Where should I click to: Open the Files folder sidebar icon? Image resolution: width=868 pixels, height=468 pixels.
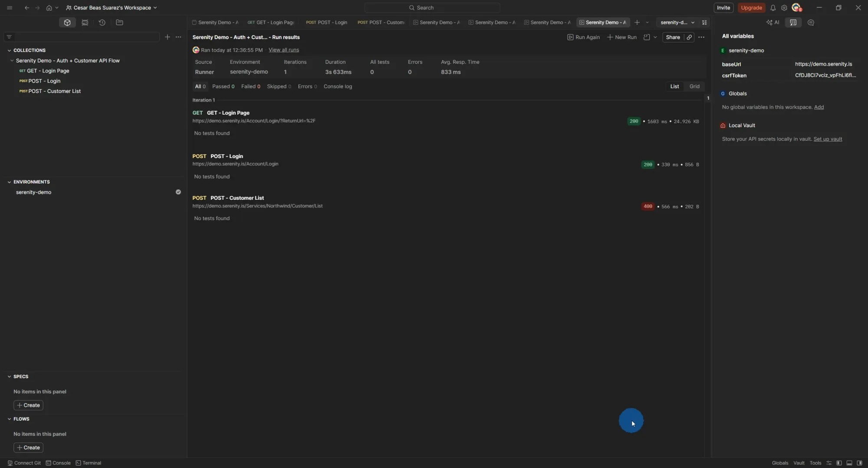(x=120, y=23)
